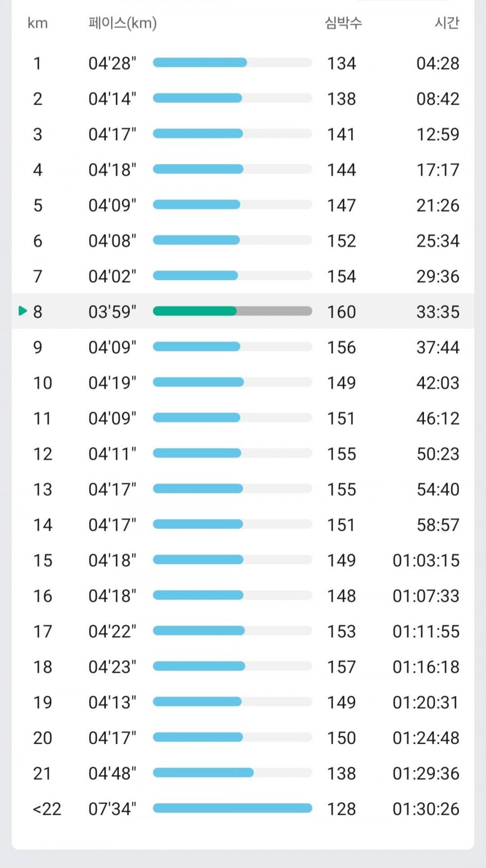Viewport: 486px width, 868px height.
Task: Select the cumulative time 01:30:26
Action: tap(426, 809)
